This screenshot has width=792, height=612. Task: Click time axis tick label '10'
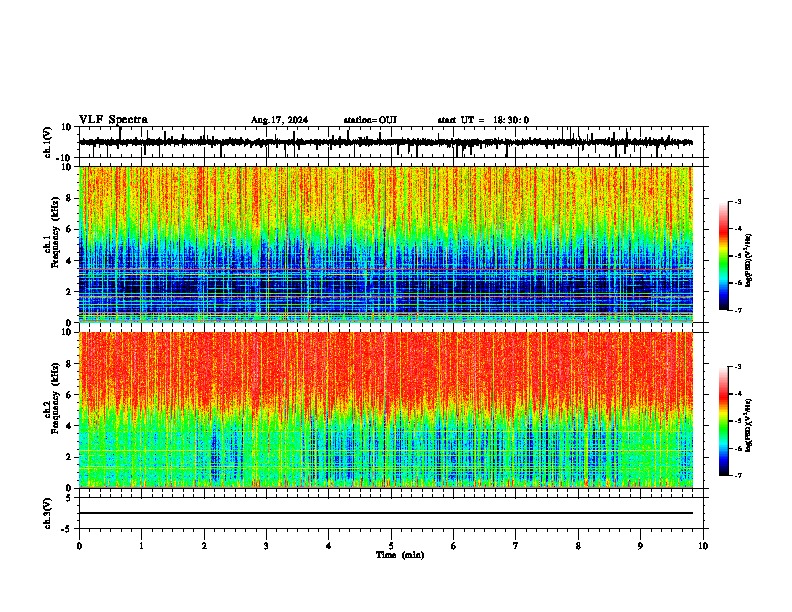(x=703, y=546)
